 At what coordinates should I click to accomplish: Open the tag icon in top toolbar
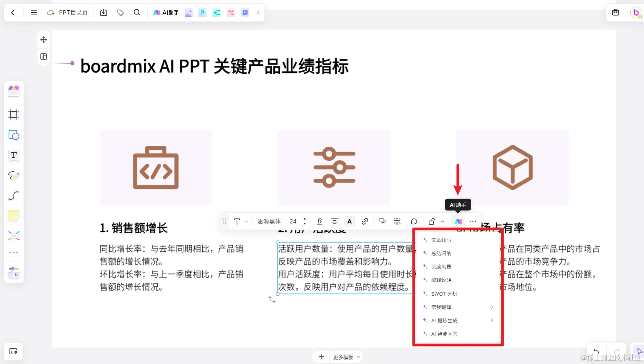[121, 13]
